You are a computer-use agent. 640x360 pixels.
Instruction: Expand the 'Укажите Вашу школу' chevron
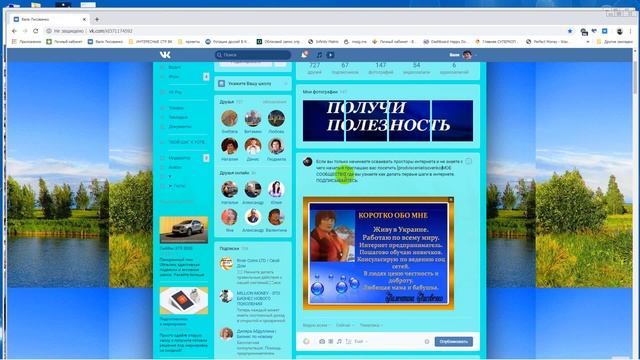285,83
